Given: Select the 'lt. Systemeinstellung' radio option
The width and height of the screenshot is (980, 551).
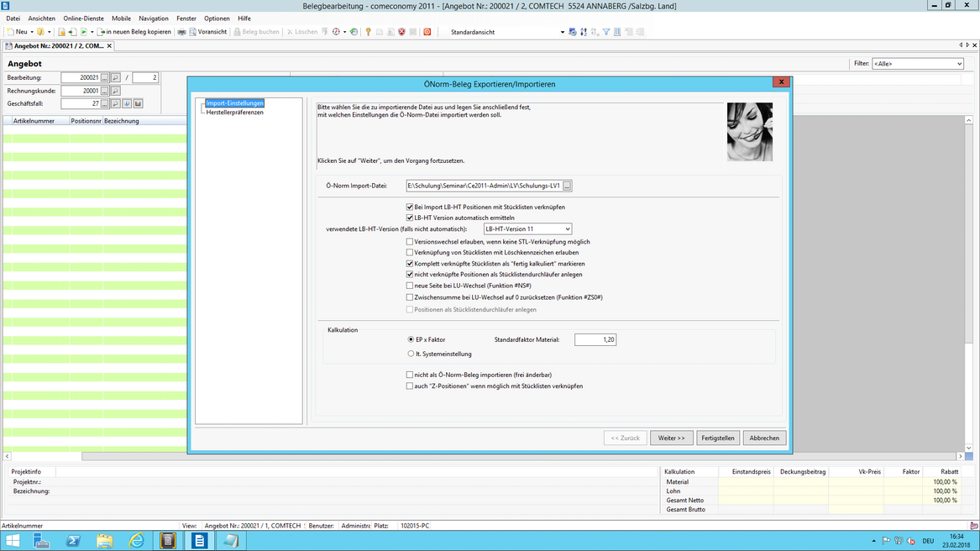Looking at the screenshot, I should click(411, 354).
